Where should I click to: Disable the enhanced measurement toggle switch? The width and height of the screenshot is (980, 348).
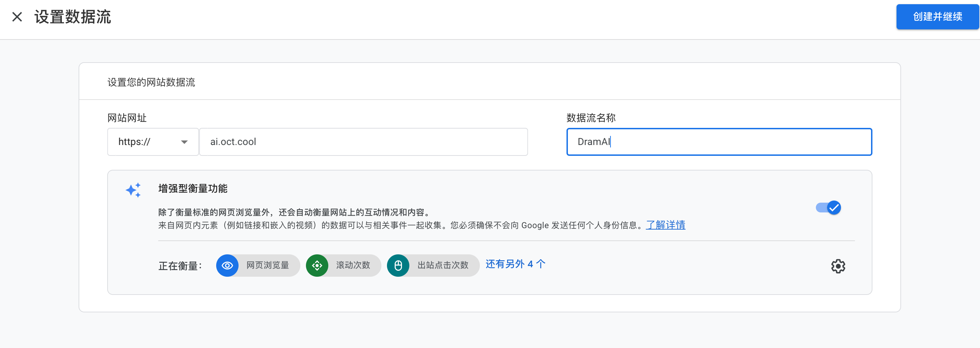[x=828, y=208]
